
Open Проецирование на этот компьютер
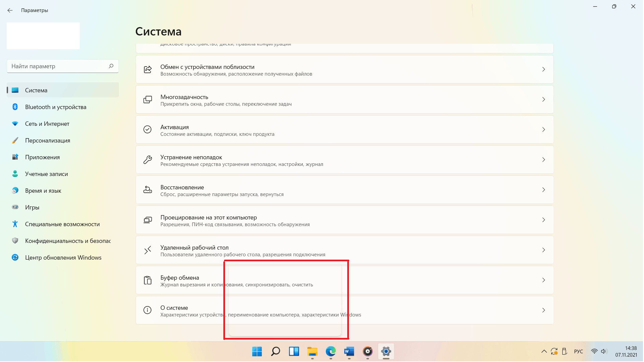pyautogui.click(x=345, y=220)
